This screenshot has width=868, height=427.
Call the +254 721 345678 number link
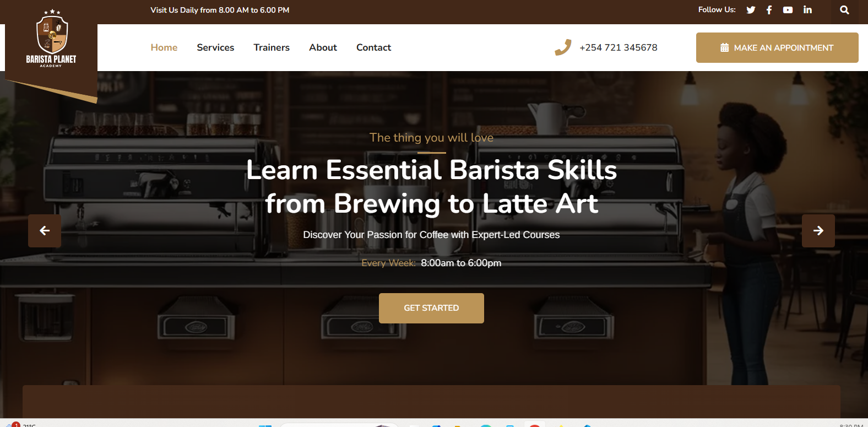tap(618, 47)
